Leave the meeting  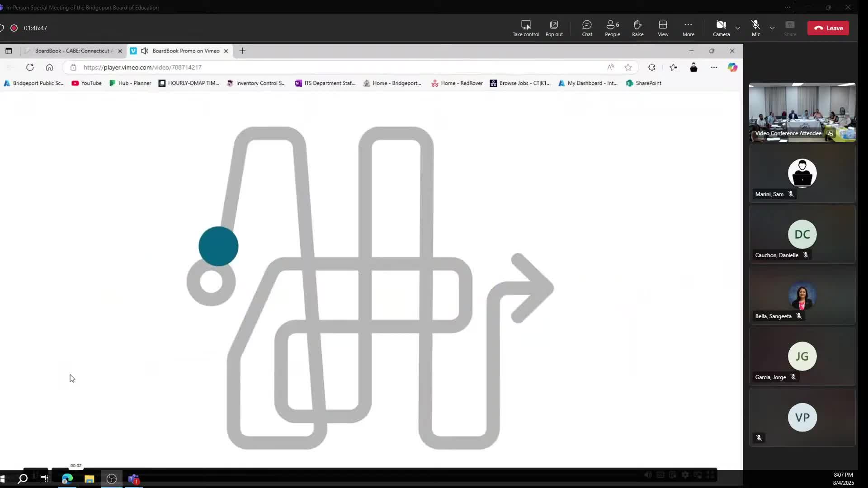point(828,28)
